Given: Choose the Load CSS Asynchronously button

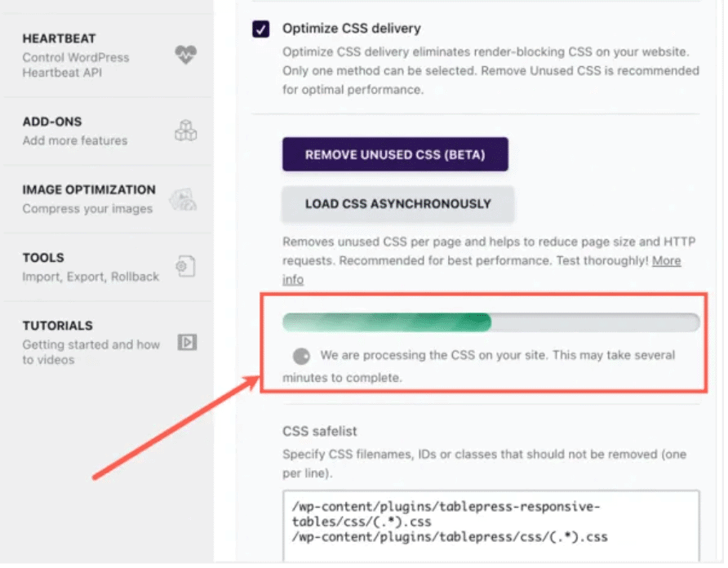Looking at the screenshot, I should (x=397, y=204).
